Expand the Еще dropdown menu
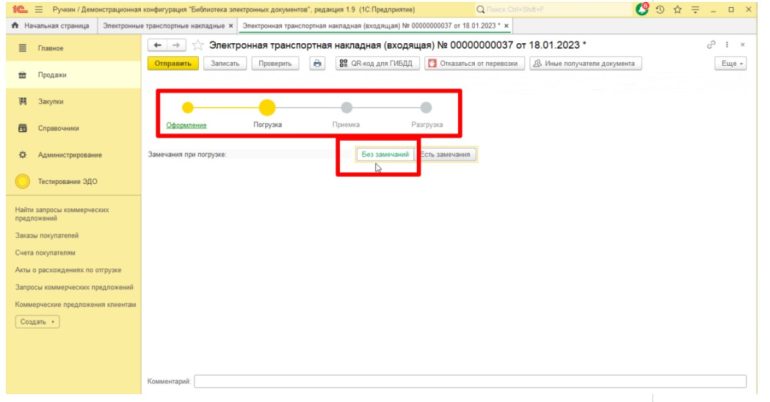The height and width of the screenshot is (402, 770). pyautogui.click(x=731, y=63)
